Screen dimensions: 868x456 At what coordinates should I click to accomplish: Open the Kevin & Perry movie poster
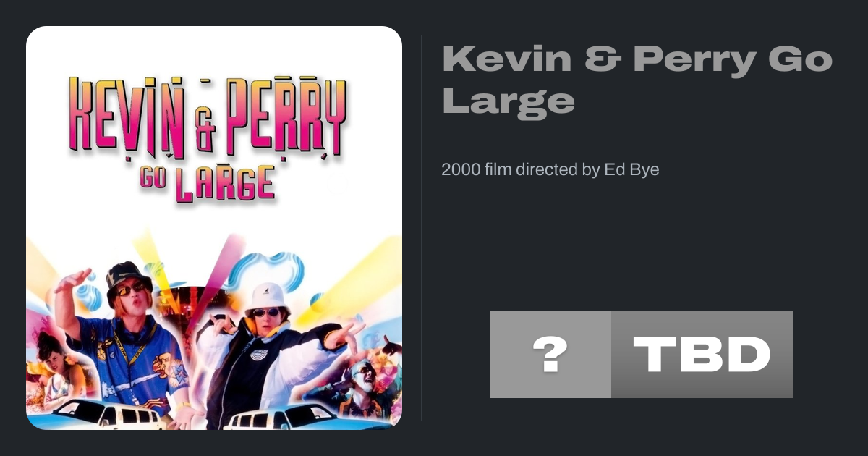tap(214, 228)
